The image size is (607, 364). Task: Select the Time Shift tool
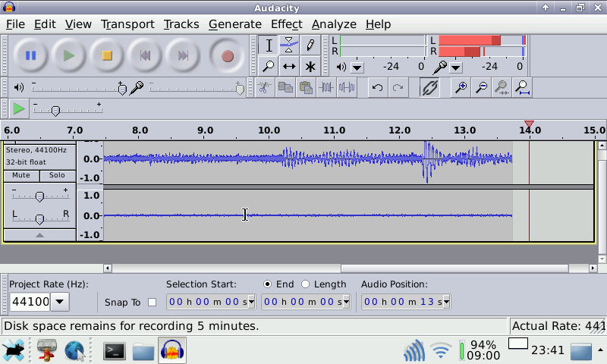tap(289, 67)
